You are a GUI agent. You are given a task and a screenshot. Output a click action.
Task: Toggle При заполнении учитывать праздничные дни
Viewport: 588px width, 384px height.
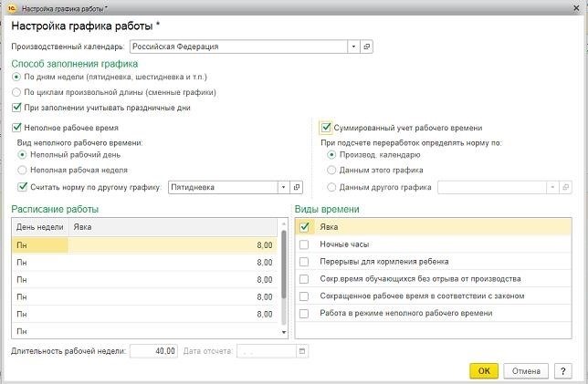[x=17, y=108]
